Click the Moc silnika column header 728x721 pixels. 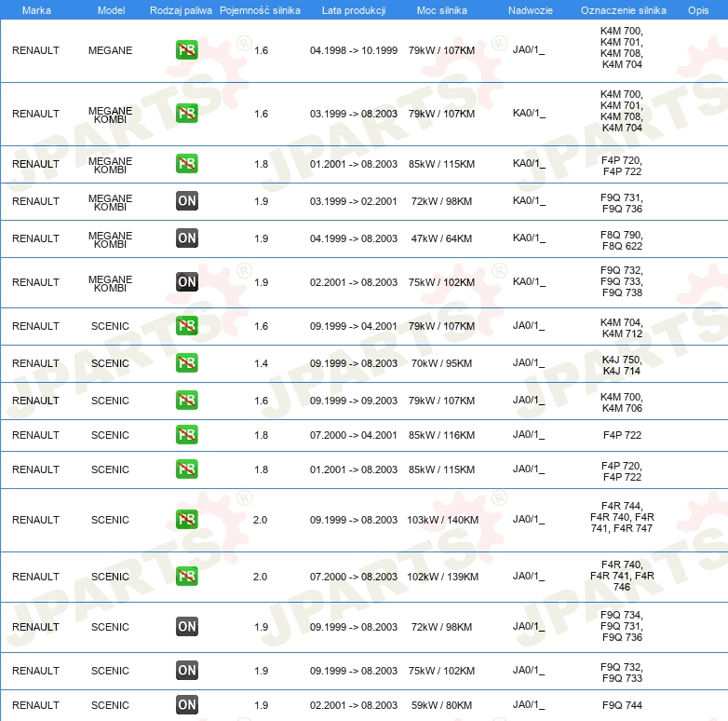[x=441, y=9]
